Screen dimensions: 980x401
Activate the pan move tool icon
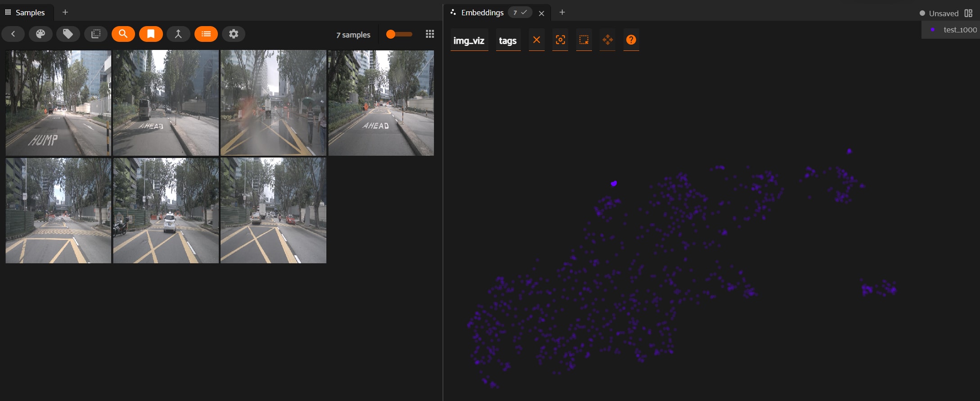pyautogui.click(x=608, y=40)
